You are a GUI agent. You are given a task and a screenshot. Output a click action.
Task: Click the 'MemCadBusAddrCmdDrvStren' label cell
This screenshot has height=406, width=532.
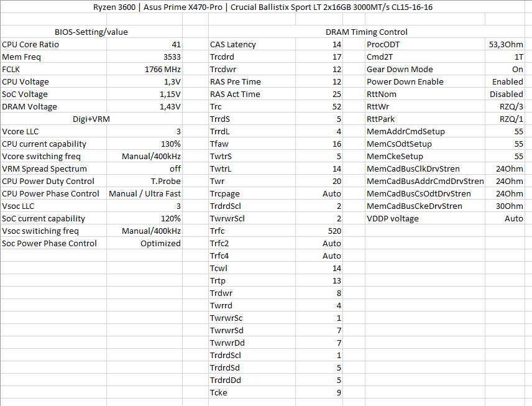[425, 182]
